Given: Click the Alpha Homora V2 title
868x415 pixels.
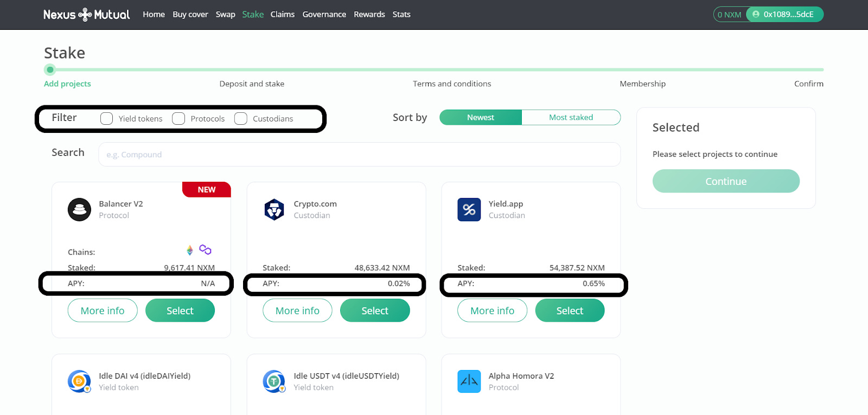Looking at the screenshot, I should (521, 376).
